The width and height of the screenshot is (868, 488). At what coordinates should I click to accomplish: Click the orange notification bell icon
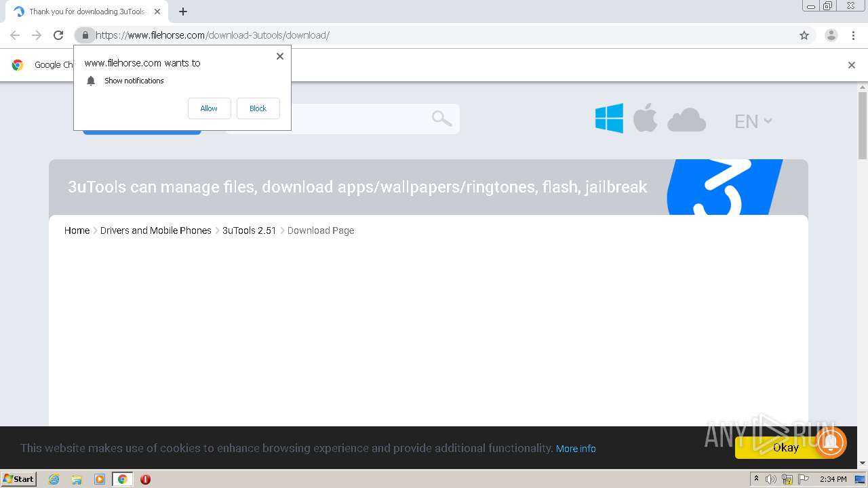tap(831, 443)
